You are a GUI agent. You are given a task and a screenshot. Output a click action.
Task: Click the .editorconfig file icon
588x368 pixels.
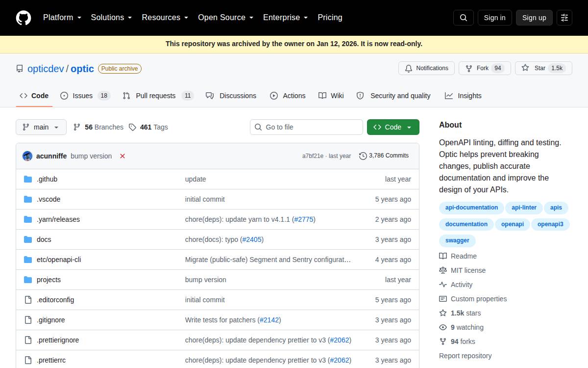pos(28,300)
